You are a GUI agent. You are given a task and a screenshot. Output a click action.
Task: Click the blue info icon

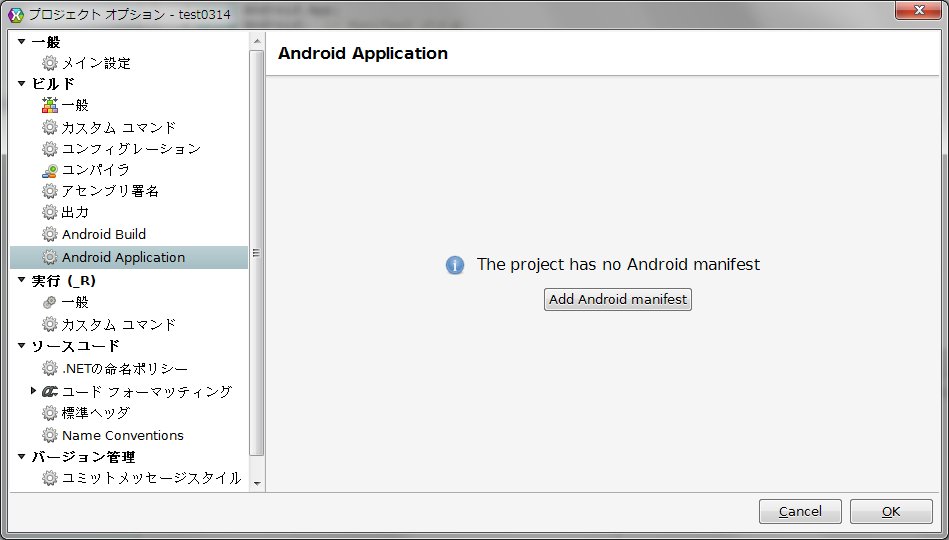point(455,265)
